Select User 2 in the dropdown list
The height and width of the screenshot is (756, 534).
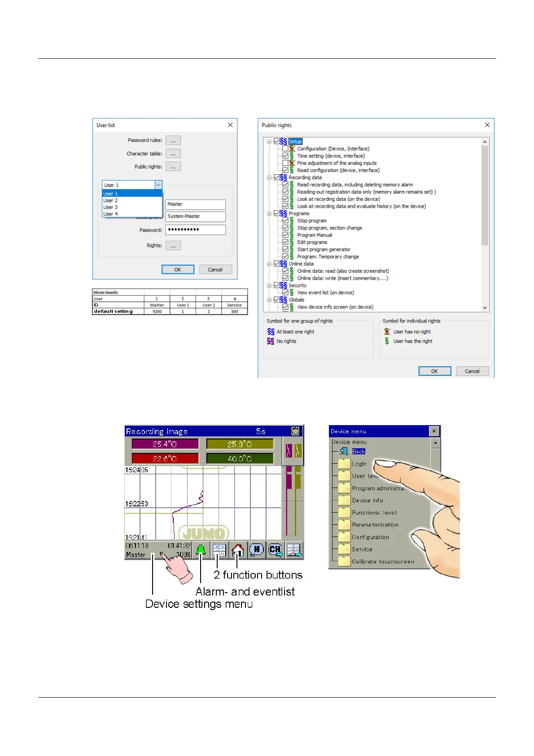(132, 200)
